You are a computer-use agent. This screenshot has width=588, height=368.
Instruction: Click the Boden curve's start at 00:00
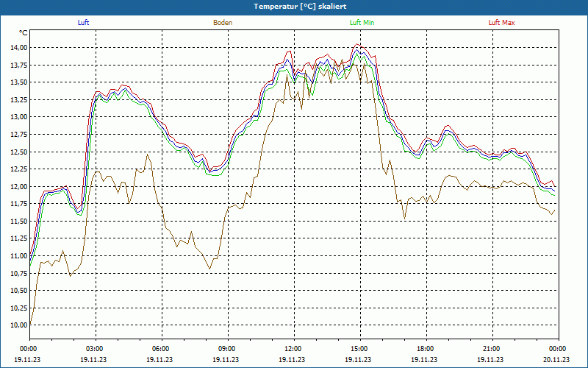[x=30, y=322]
